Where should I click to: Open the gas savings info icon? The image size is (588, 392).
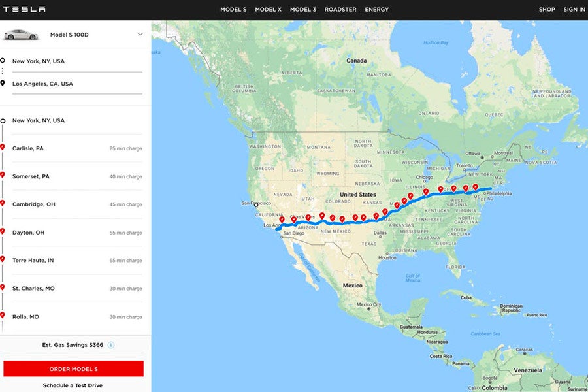tap(111, 345)
